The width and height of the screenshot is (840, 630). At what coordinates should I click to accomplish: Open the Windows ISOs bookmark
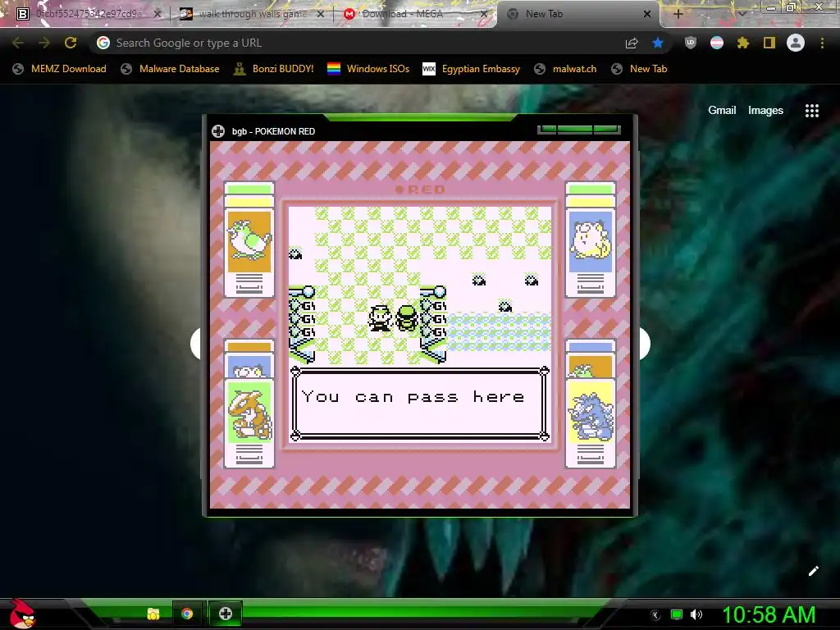[x=368, y=69]
